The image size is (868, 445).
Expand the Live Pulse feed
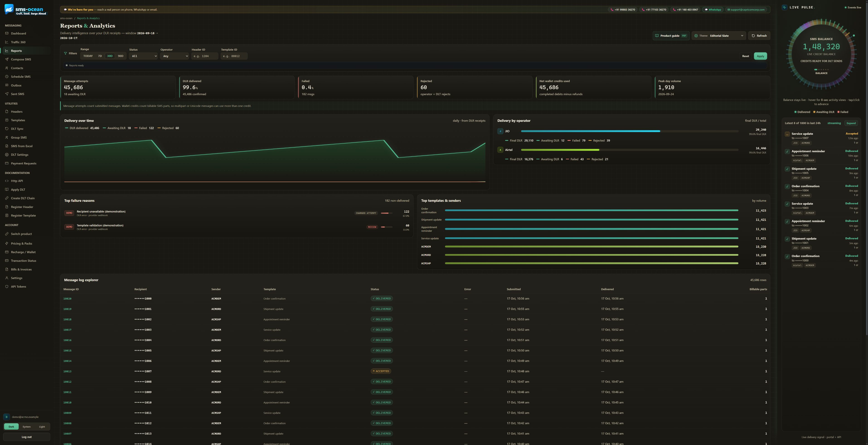tap(851, 123)
